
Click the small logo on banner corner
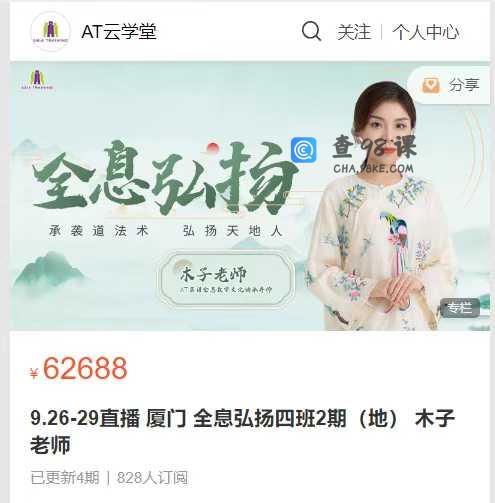click(37, 80)
